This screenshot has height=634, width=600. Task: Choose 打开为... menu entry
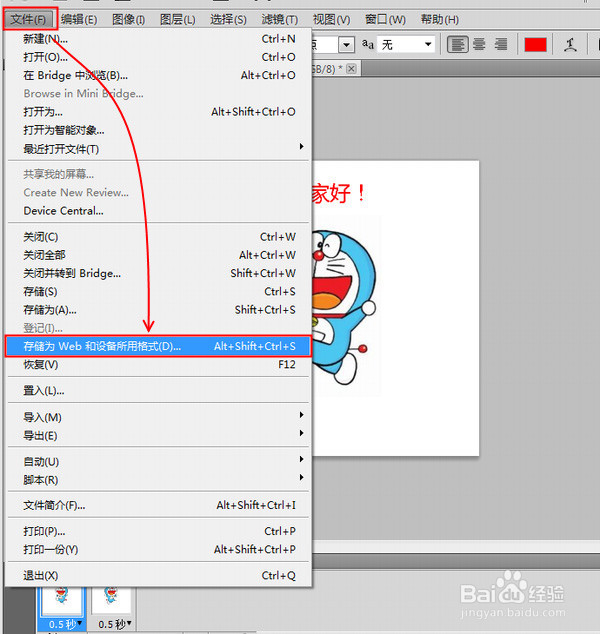(158, 112)
